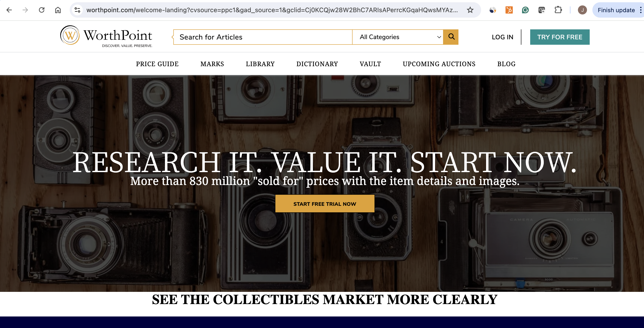Click the orange search magnifier button

[451, 37]
